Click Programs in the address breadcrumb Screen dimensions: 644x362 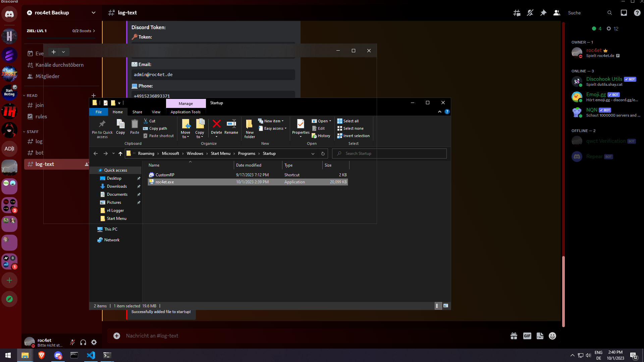tap(247, 154)
